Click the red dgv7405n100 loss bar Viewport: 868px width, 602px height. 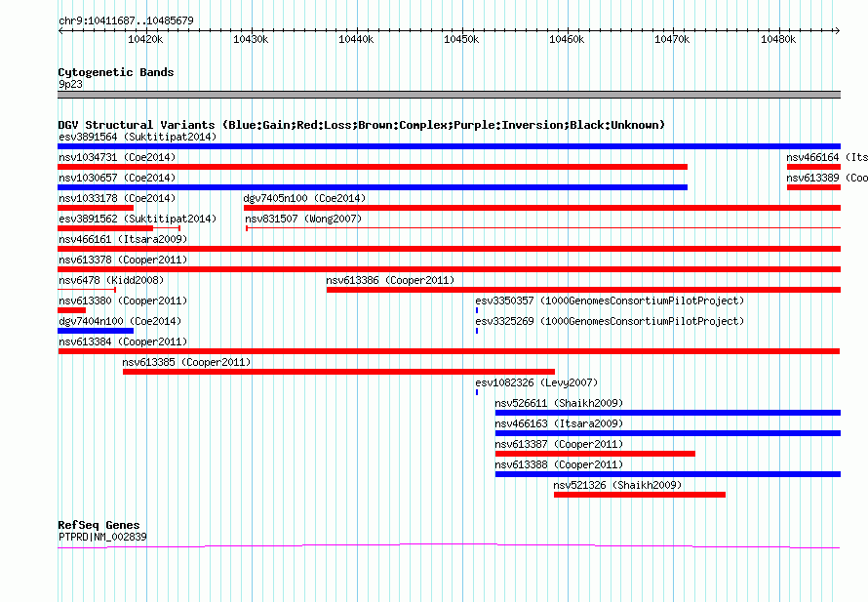542,208
